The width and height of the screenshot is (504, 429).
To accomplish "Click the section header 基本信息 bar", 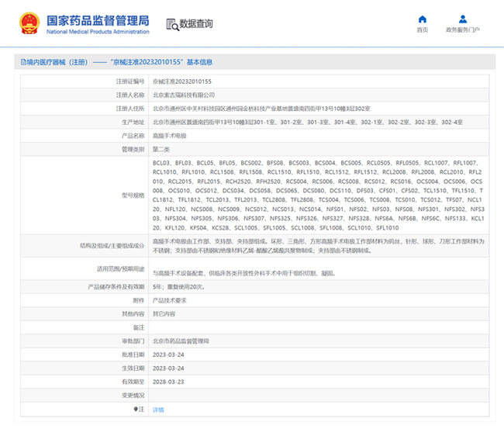I will (x=252, y=62).
